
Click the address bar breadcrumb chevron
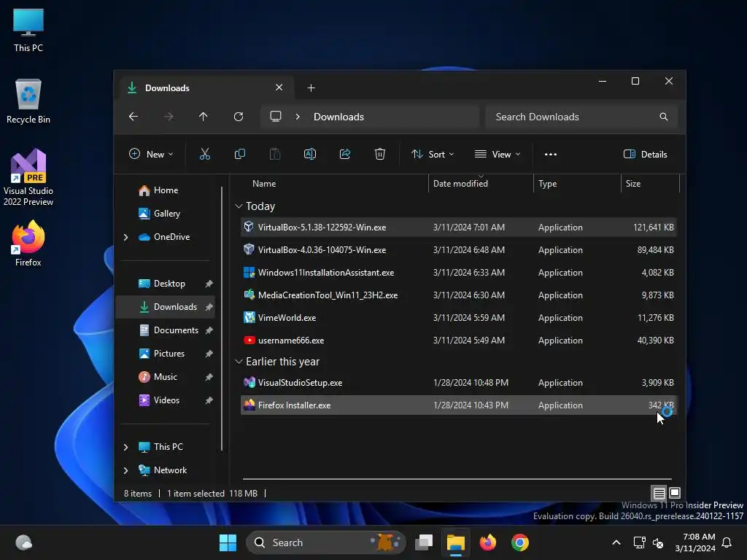(x=298, y=117)
